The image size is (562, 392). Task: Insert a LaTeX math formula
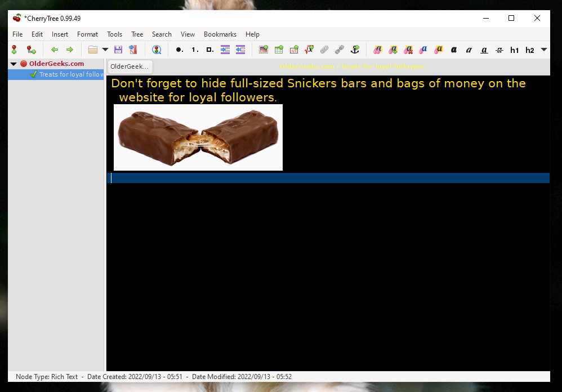point(309,50)
